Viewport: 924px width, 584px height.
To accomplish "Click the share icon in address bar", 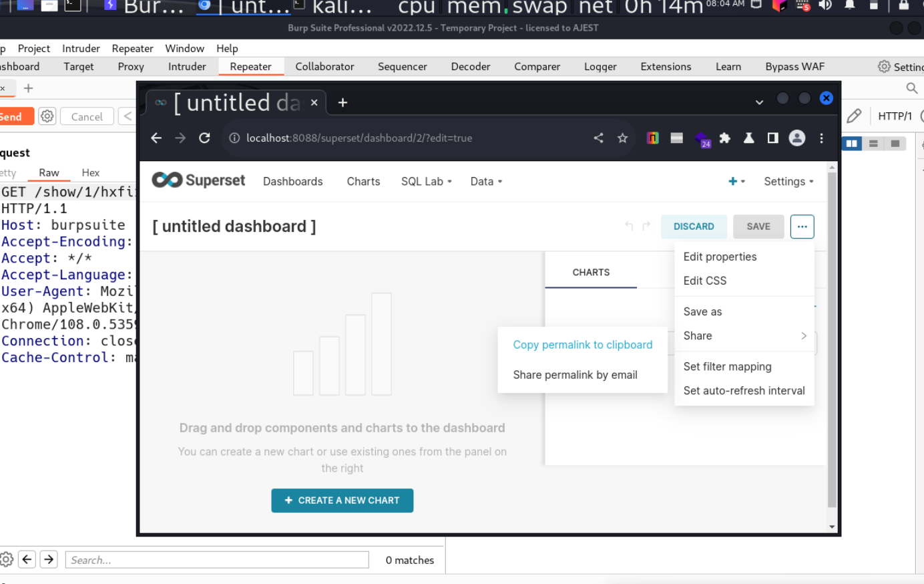I will 598,138.
